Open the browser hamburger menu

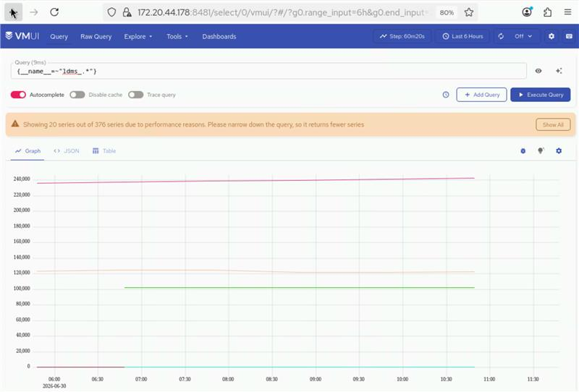568,12
